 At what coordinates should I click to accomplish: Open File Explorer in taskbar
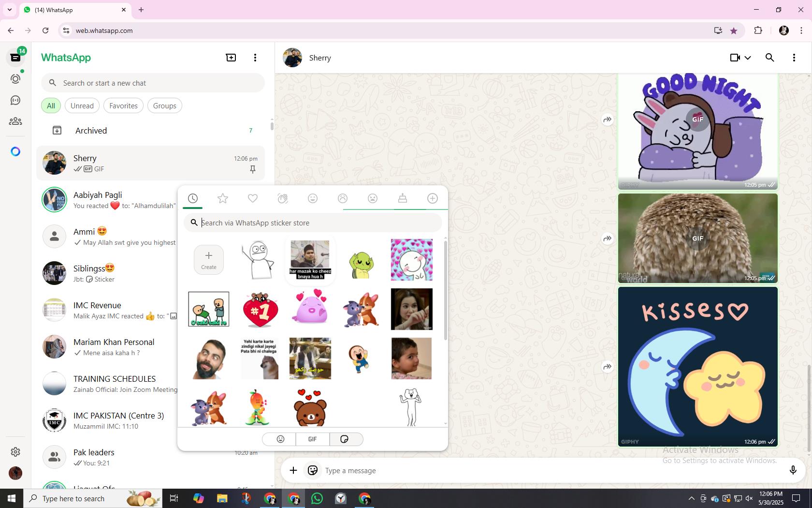pos(222,498)
